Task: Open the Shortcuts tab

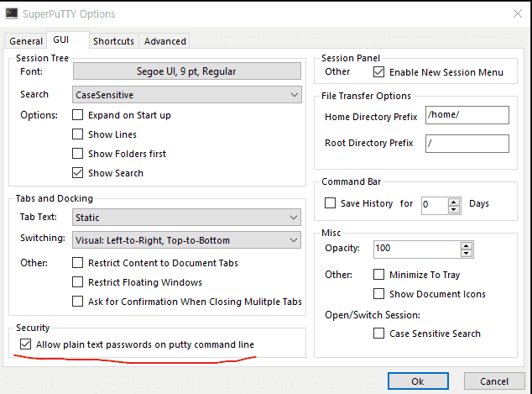Action: point(112,41)
